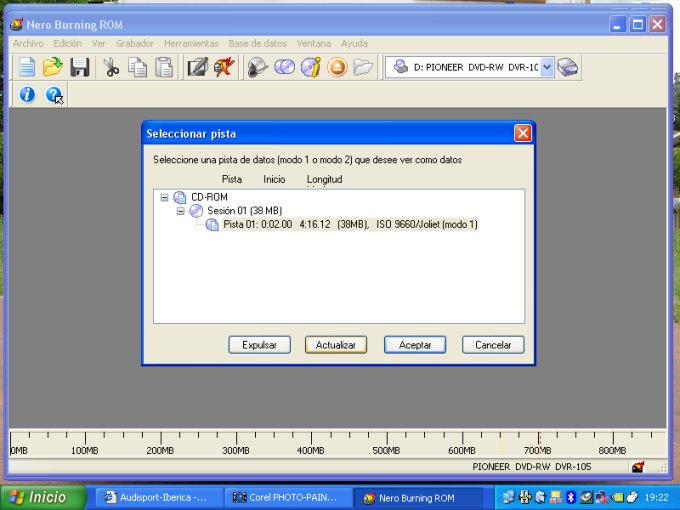Click the file browser folder icon
The height and width of the screenshot is (510, 680).
(x=363, y=67)
